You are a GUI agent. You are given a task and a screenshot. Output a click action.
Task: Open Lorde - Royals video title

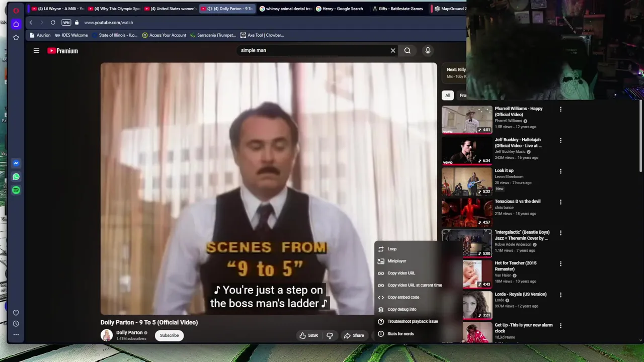pos(520,294)
